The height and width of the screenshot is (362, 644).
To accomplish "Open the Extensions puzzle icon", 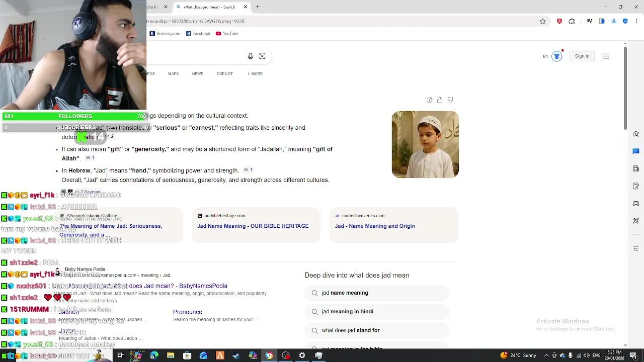I will coord(572,21).
